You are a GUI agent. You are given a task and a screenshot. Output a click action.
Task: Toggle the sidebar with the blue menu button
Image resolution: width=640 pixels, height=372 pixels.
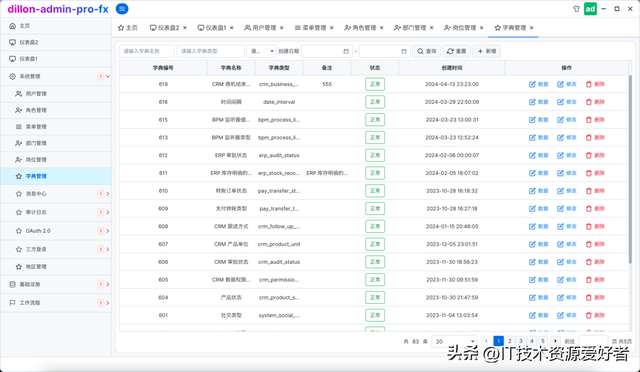point(122,9)
